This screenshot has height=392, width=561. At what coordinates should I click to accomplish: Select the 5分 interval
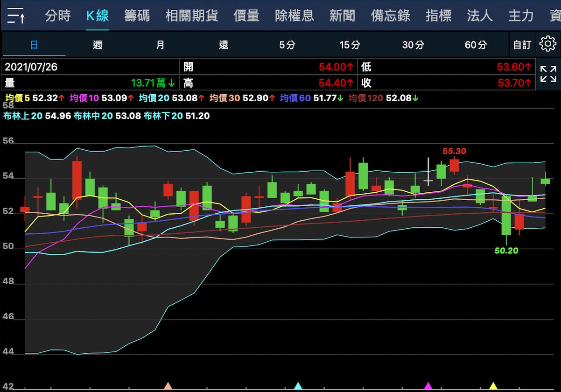pyautogui.click(x=287, y=45)
